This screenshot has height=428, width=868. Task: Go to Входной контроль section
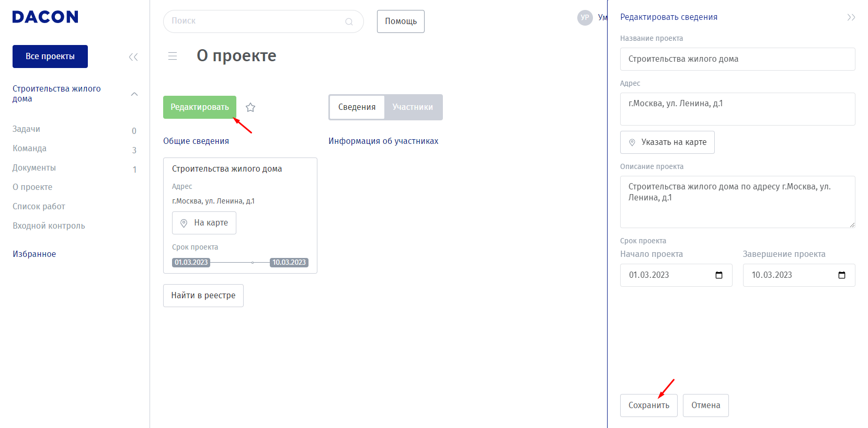(x=49, y=226)
